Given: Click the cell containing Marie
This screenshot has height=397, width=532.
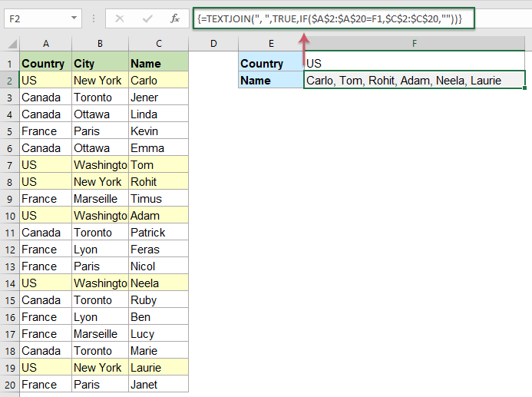Looking at the screenshot, I should tap(158, 351).
